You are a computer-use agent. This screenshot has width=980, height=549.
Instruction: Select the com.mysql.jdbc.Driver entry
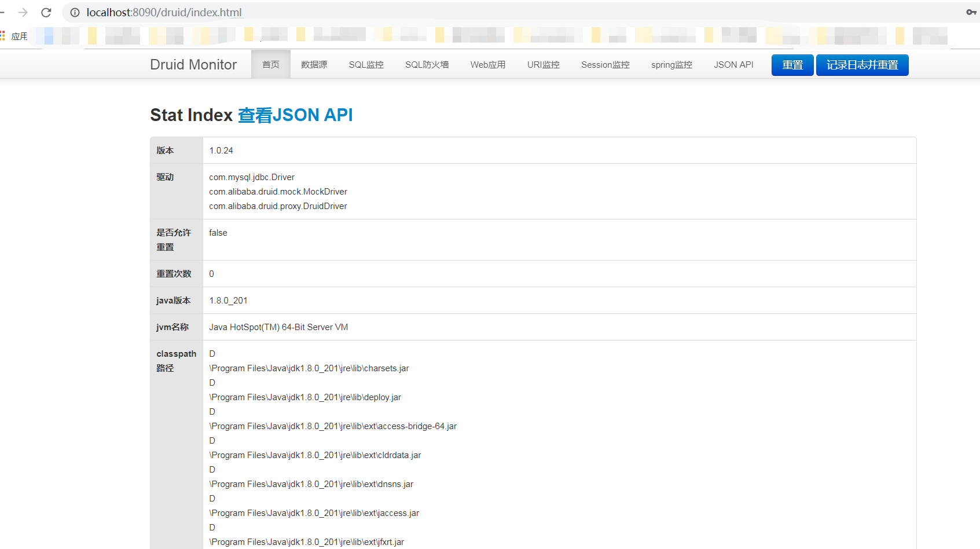coord(252,177)
